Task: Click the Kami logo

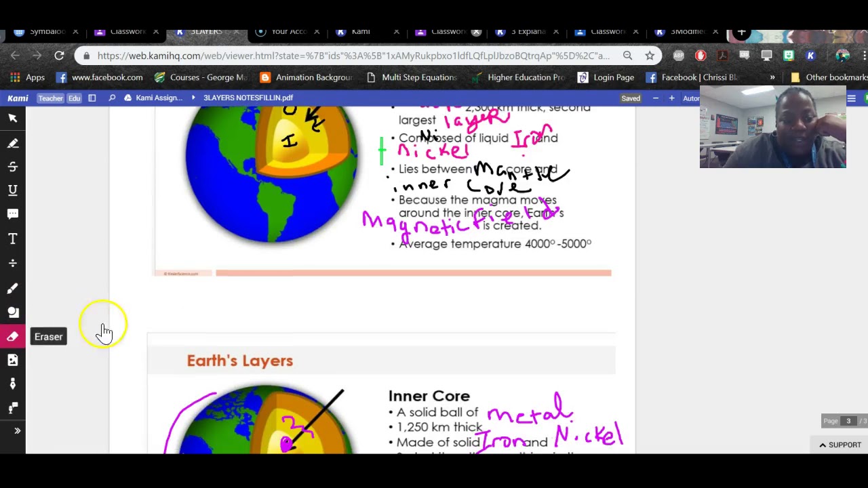Action: 18,98
